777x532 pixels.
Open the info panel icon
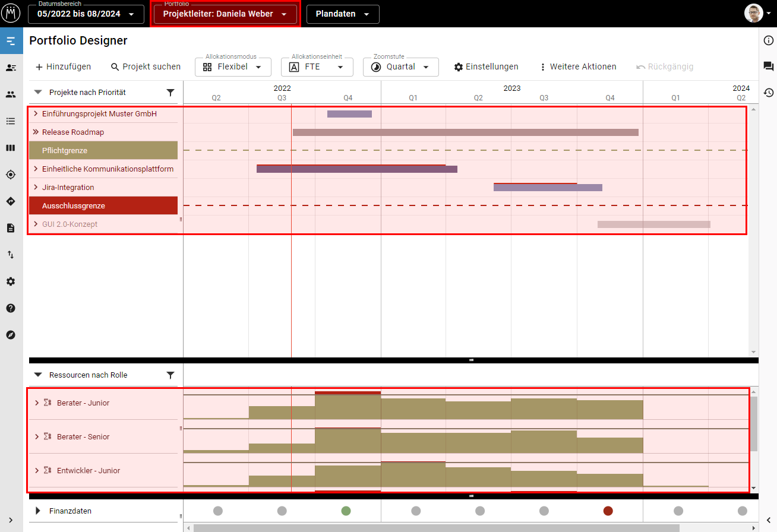point(768,40)
